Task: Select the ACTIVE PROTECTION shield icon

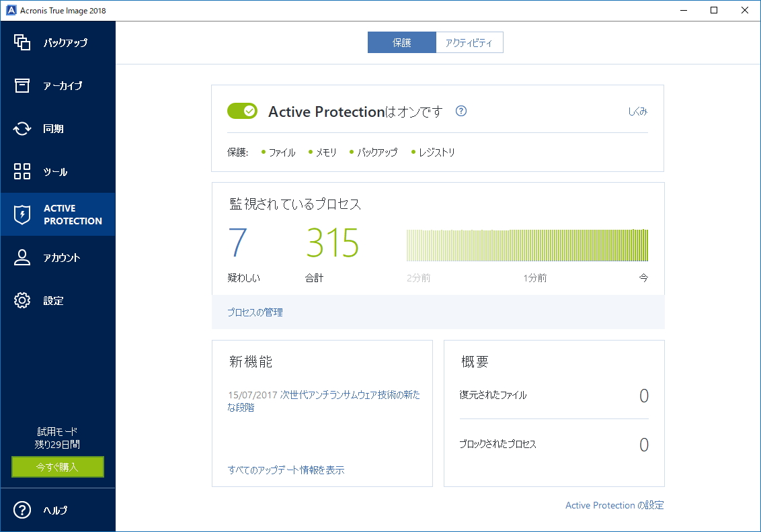Action: click(22, 214)
